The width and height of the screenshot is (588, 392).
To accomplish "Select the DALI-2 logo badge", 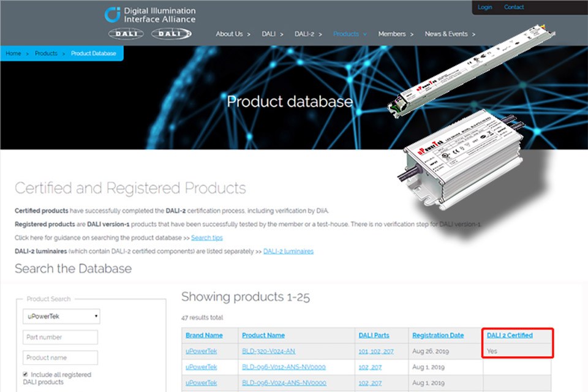I will 171,34.
